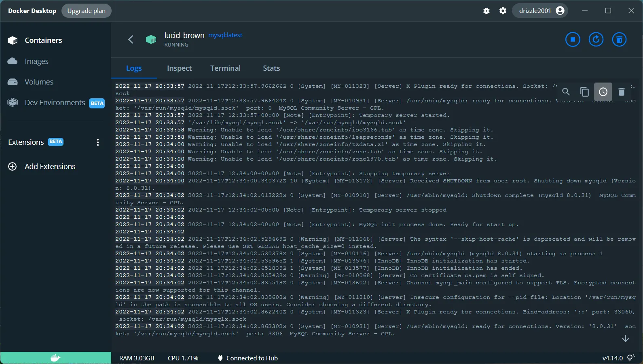Screen dimensions: 643x364
Task: Click Add Extensions in sidebar
Action: click(50, 167)
